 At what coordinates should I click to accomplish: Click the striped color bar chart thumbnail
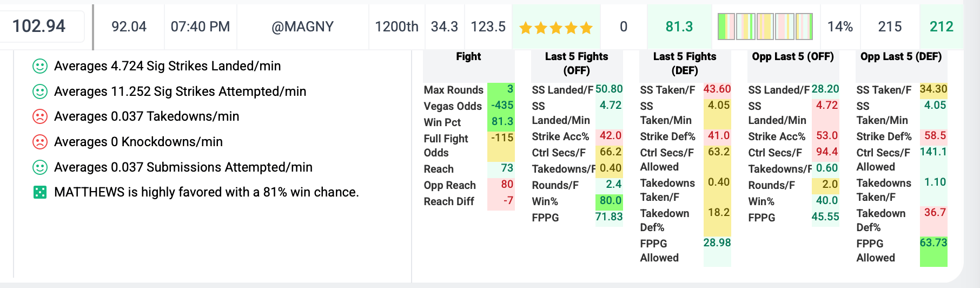click(765, 27)
